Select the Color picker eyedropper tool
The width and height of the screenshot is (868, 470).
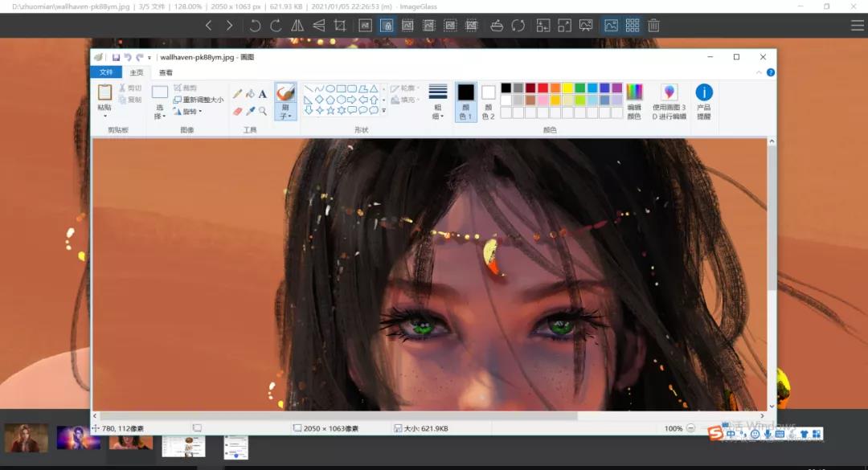tap(250, 111)
